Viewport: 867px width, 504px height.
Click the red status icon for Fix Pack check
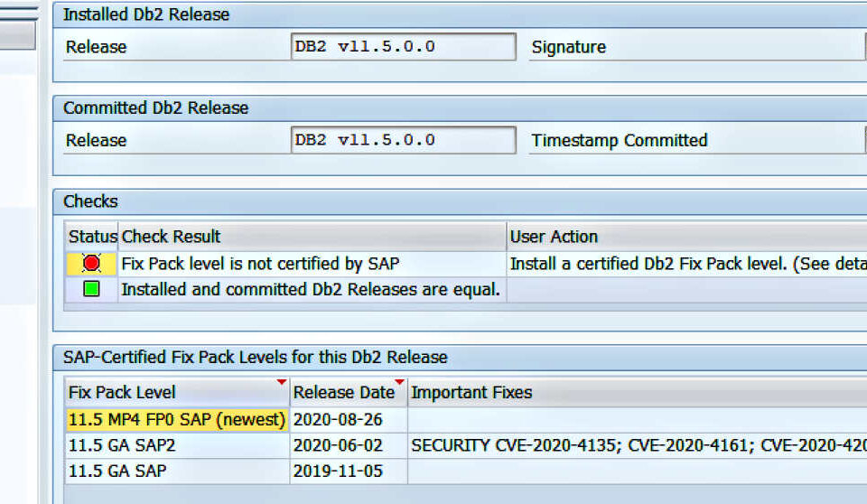pyautogui.click(x=91, y=264)
